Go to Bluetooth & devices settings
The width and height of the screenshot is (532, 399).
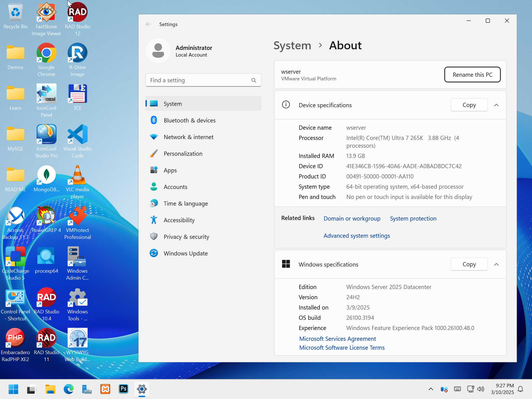click(x=203, y=120)
